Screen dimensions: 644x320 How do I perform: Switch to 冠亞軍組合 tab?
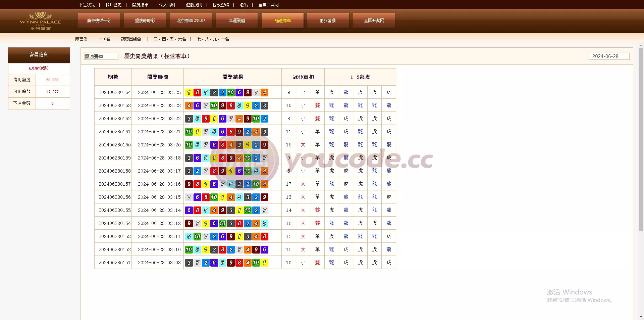(x=131, y=39)
